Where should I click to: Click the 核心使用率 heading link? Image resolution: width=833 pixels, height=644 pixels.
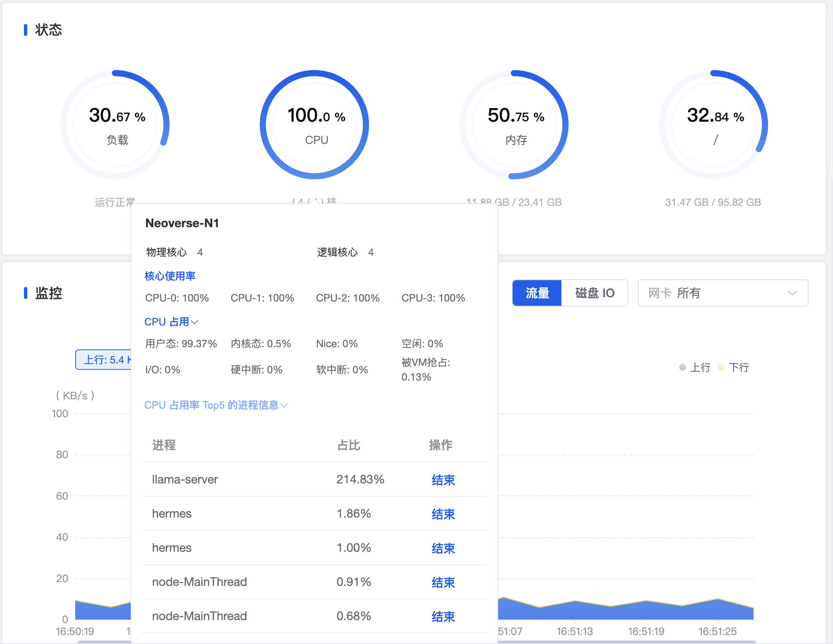[170, 276]
